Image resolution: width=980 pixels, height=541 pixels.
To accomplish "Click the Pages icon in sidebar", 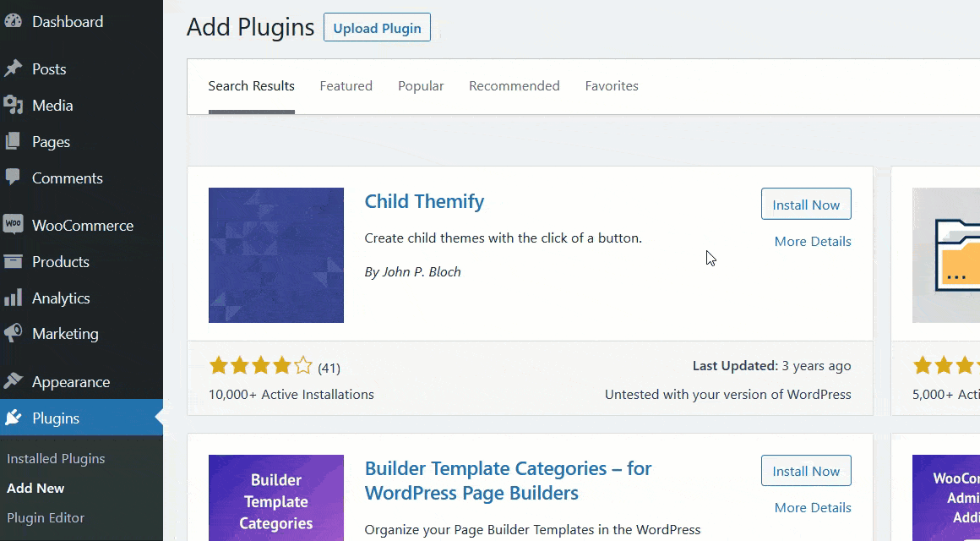I will [13, 141].
